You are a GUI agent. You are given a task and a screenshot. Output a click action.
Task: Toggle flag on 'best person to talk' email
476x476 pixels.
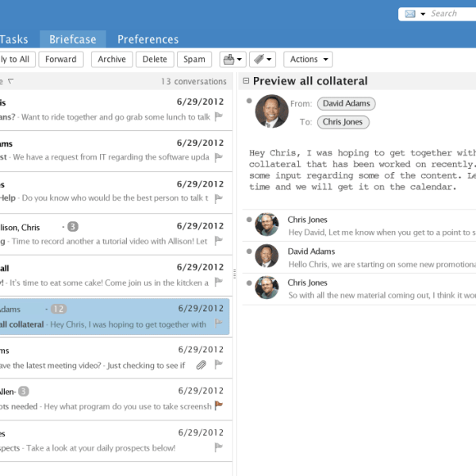tap(219, 198)
